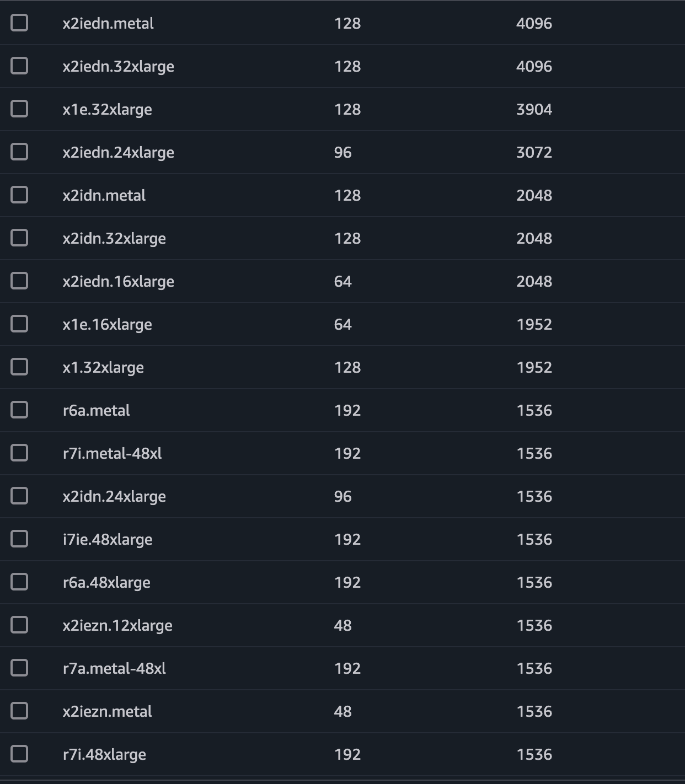Viewport: 685px width, 784px height.
Task: Tick the checkbox for x1e.32xlarge
Action: (19, 109)
